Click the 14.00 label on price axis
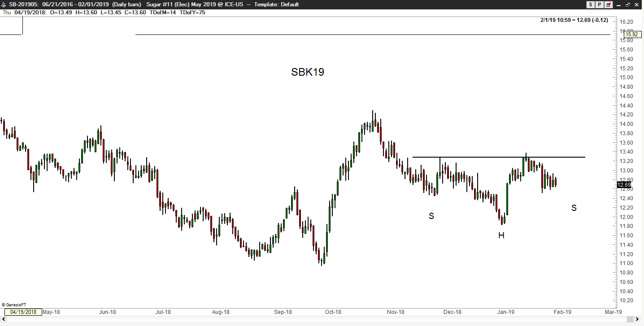This screenshot has width=644, height=326. [626, 124]
